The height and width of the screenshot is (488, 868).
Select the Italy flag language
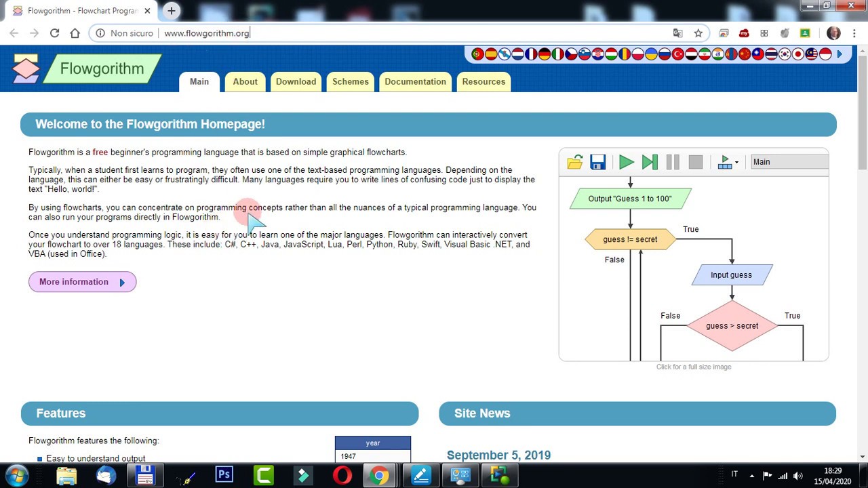coord(557,54)
